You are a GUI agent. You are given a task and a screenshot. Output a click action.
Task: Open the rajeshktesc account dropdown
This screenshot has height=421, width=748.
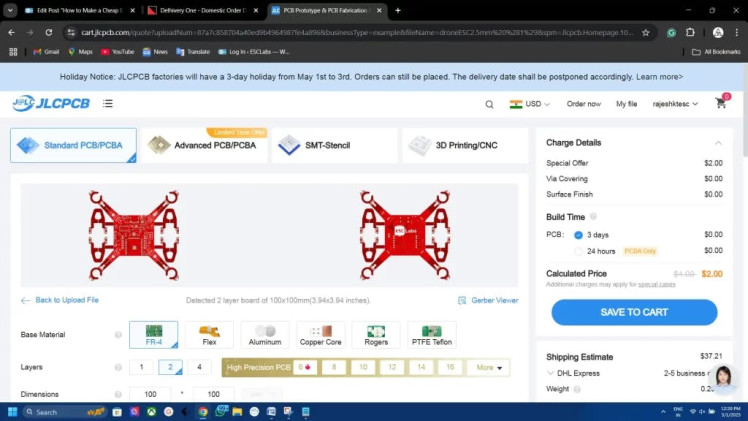(675, 104)
